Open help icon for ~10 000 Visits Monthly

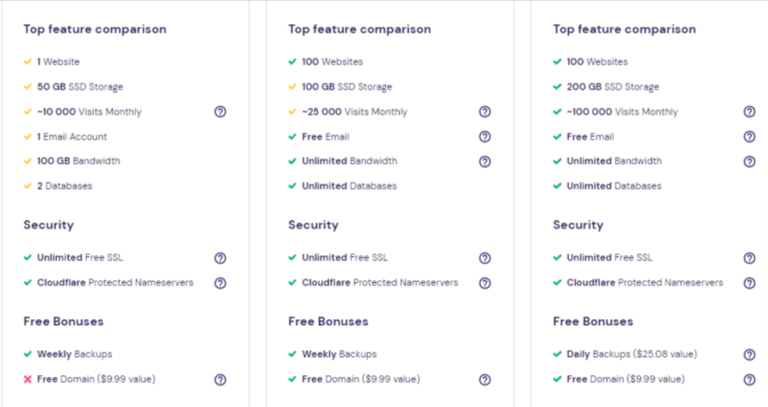(220, 112)
